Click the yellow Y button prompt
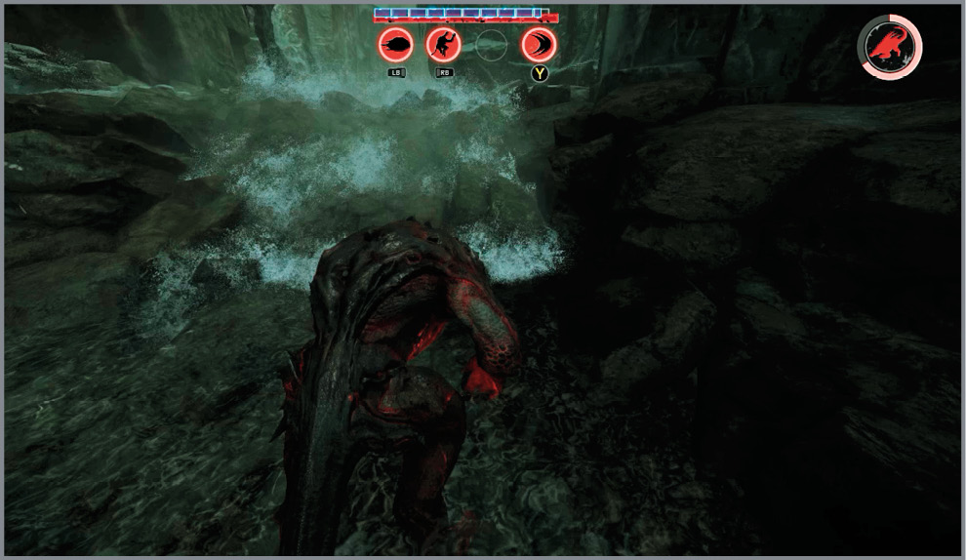The height and width of the screenshot is (560, 966). (540, 74)
